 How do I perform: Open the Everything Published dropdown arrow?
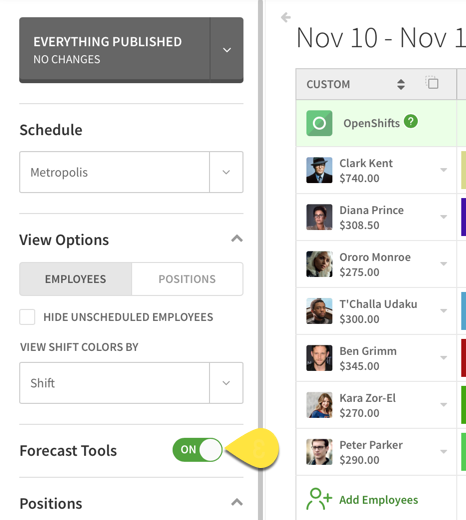click(x=227, y=50)
